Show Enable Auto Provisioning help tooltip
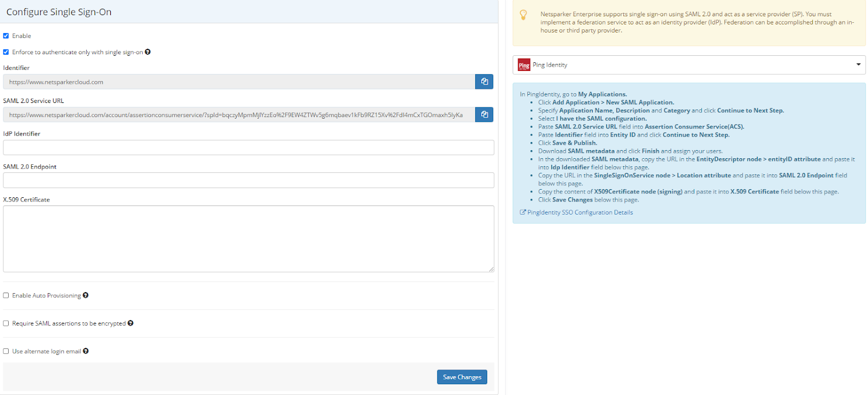868x395 pixels. pyautogui.click(x=86, y=295)
